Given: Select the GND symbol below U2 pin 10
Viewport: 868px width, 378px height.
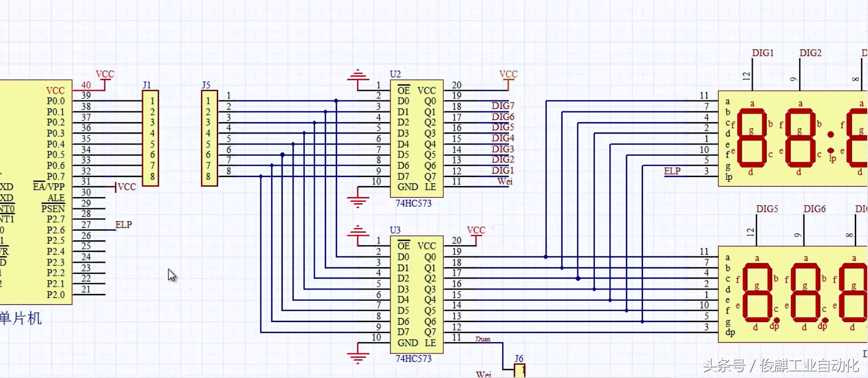Looking at the screenshot, I should [358, 200].
